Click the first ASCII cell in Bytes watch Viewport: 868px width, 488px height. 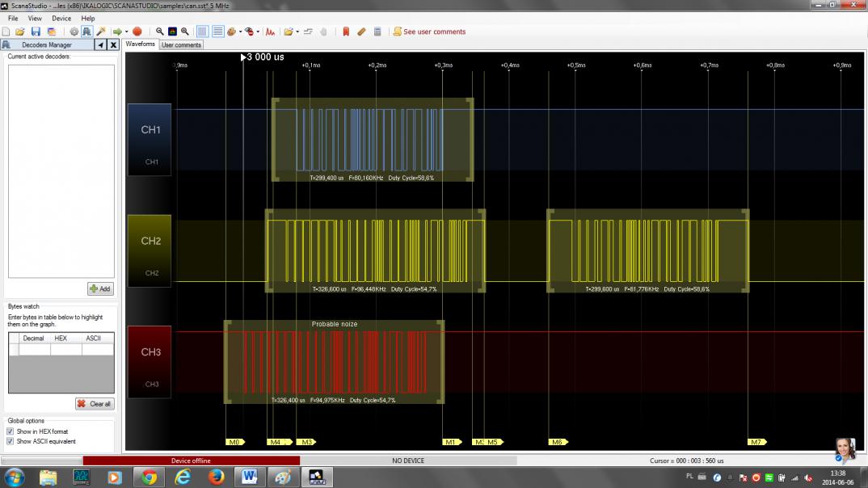[x=98, y=350]
